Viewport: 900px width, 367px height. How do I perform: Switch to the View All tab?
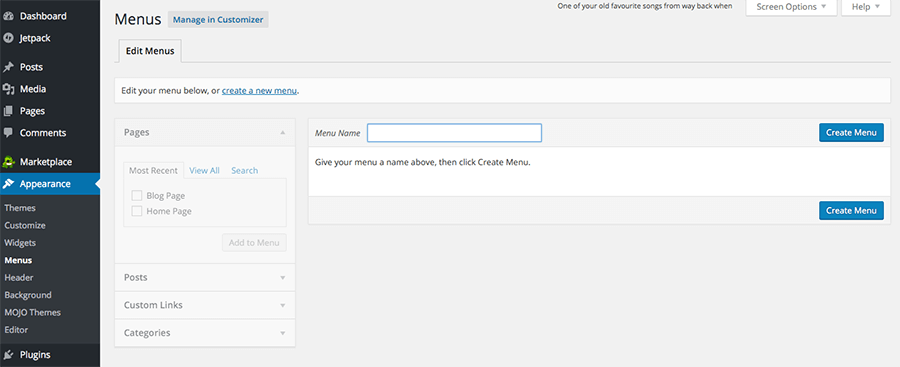click(204, 170)
